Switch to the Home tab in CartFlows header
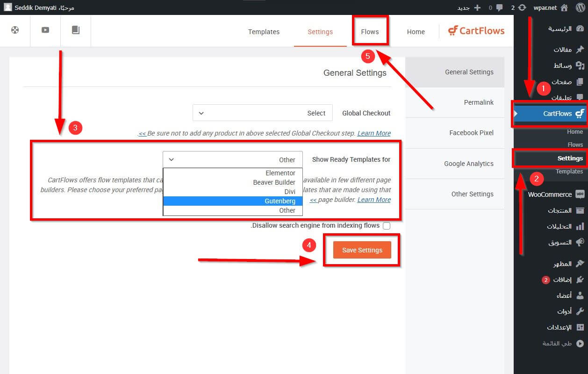The height and width of the screenshot is (374, 588). coord(416,32)
